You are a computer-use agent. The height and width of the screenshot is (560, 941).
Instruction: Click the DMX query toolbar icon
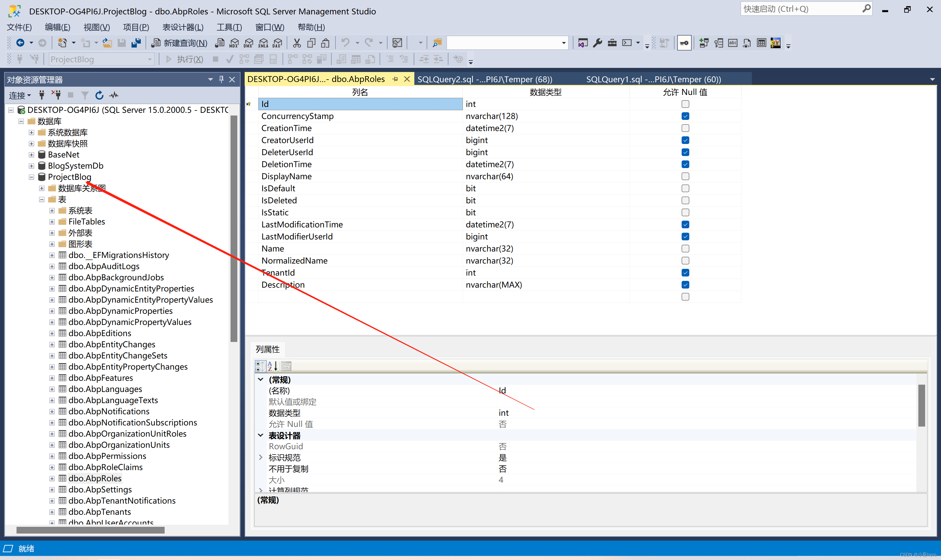click(248, 43)
